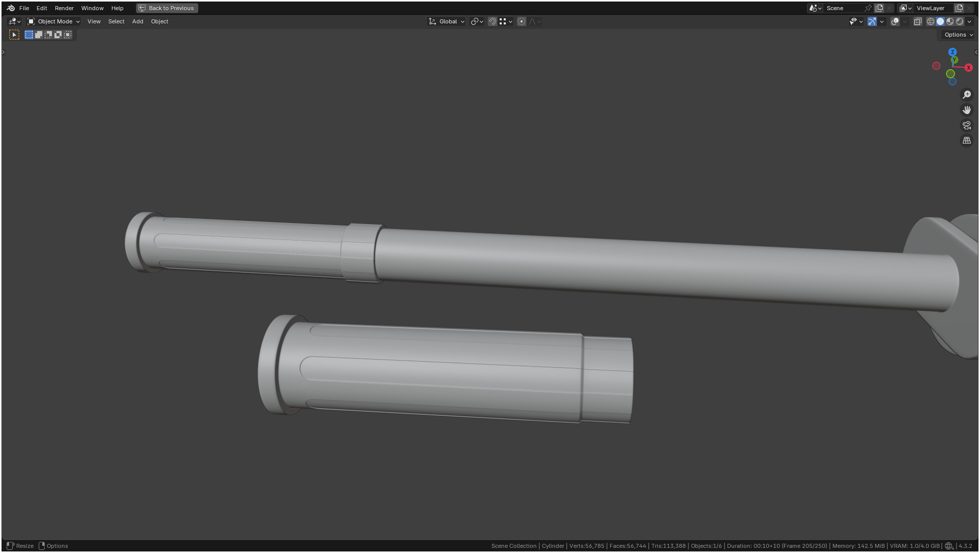
Task: Open the Object Mode dropdown
Action: pyautogui.click(x=53, y=21)
